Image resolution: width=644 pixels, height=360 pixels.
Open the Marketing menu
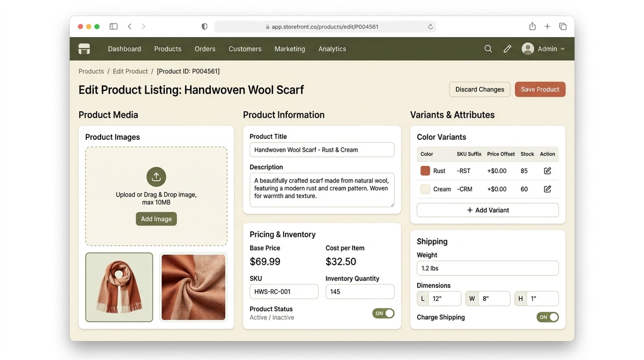pos(290,49)
